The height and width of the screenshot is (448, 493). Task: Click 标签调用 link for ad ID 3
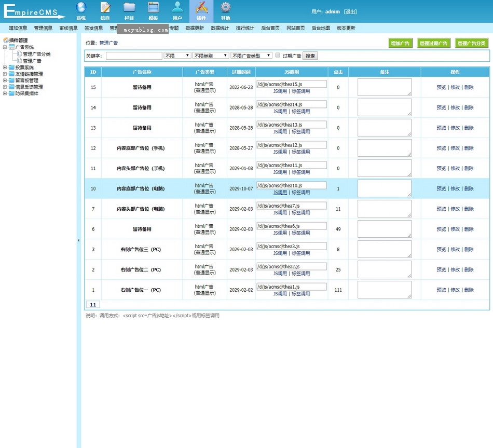tap(300, 253)
